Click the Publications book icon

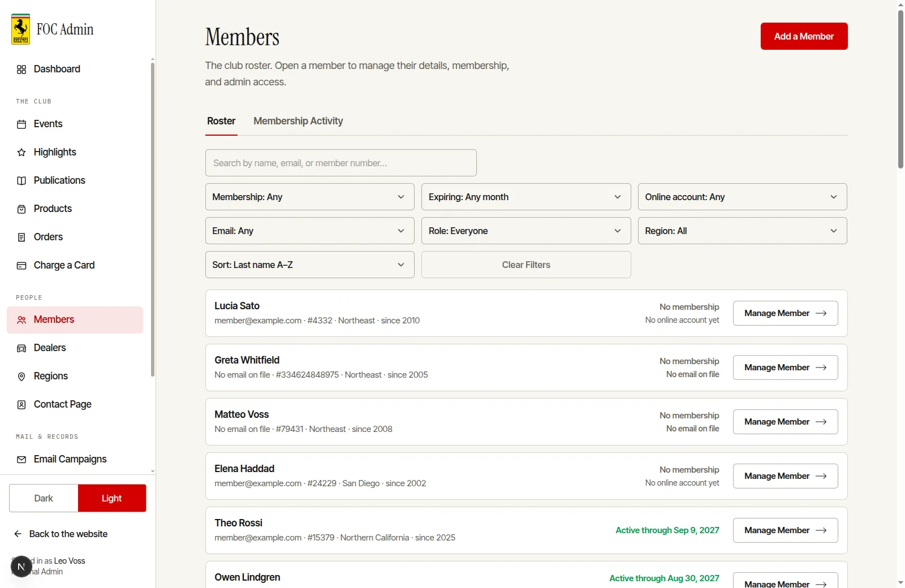pos(21,181)
